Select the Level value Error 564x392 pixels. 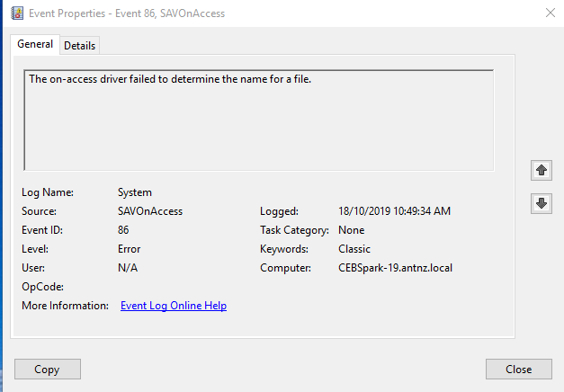tap(129, 249)
